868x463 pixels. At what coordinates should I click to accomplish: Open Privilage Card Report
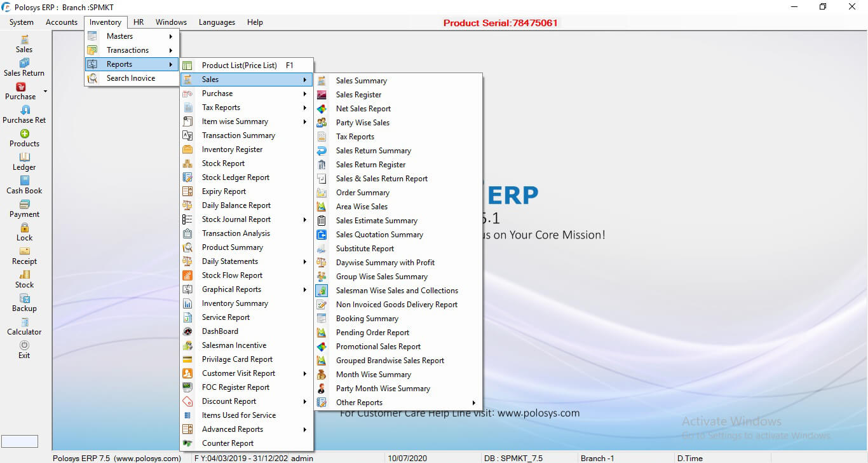(247, 359)
